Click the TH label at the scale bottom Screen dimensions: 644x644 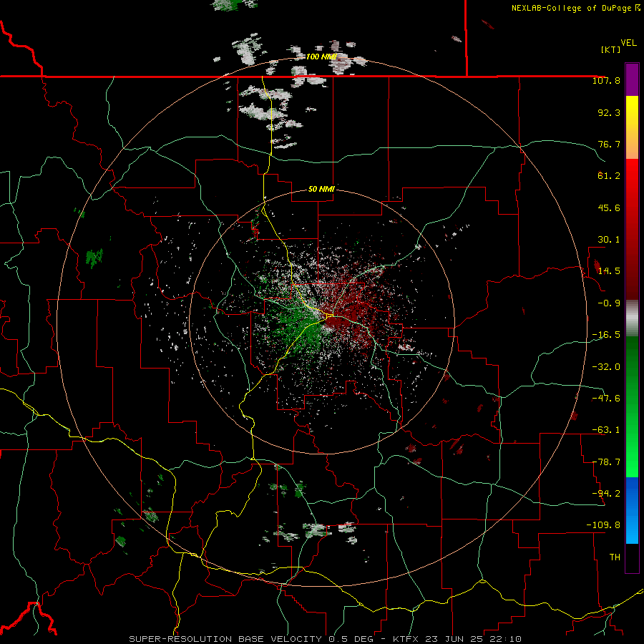point(615,557)
